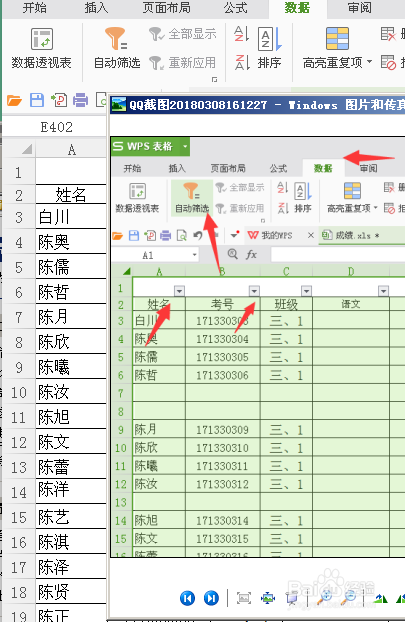Click the export PDF icon in main WPS quick toolbar
The width and height of the screenshot is (405, 622).
(59, 100)
